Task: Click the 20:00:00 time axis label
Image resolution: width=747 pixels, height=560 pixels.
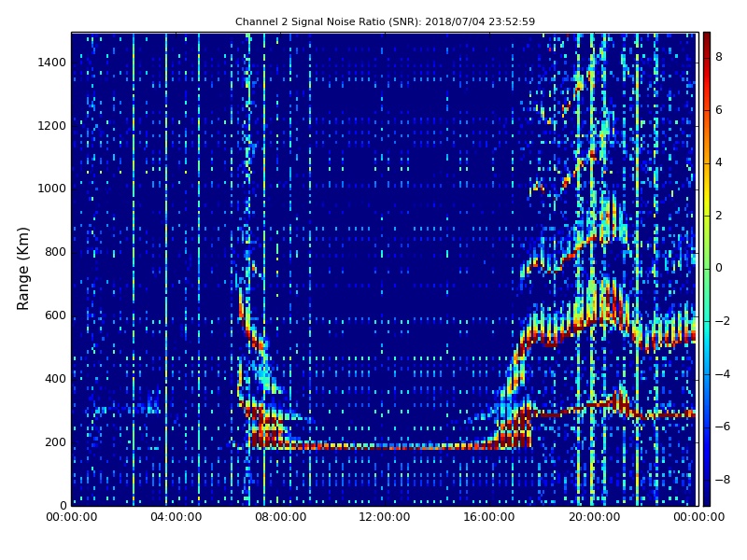Action: 594,517
